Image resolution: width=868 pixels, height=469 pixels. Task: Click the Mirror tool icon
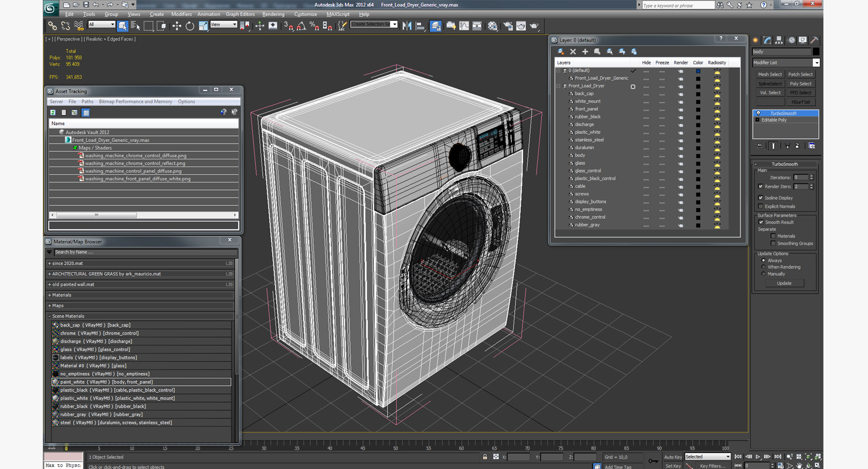pyautogui.click(x=406, y=26)
